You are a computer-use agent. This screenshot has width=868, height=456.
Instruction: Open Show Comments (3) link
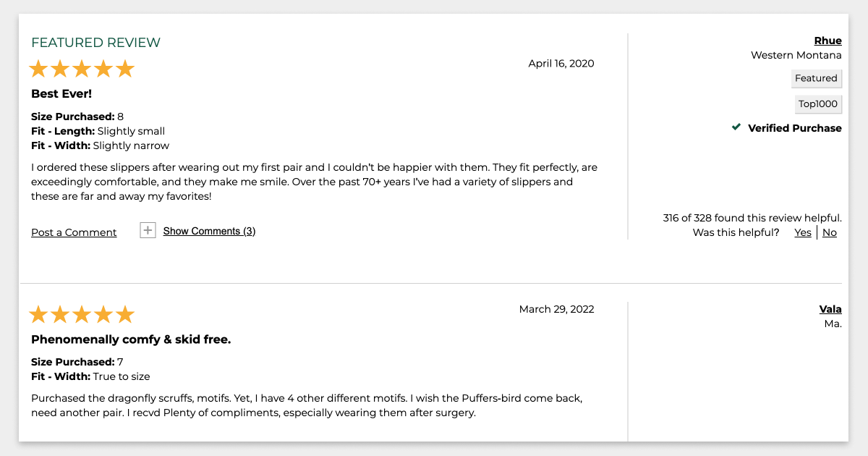tap(209, 232)
